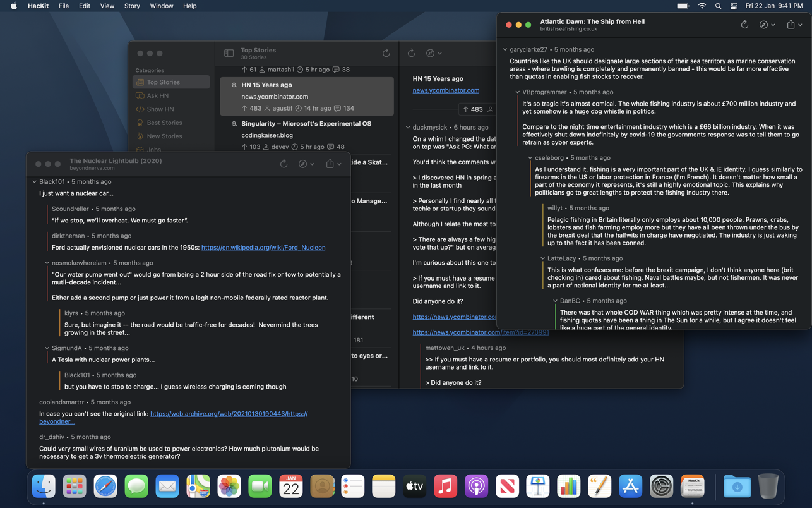The width and height of the screenshot is (812, 508).
Task: Toggle the sidebar in Top Stories window
Action: 229,54
